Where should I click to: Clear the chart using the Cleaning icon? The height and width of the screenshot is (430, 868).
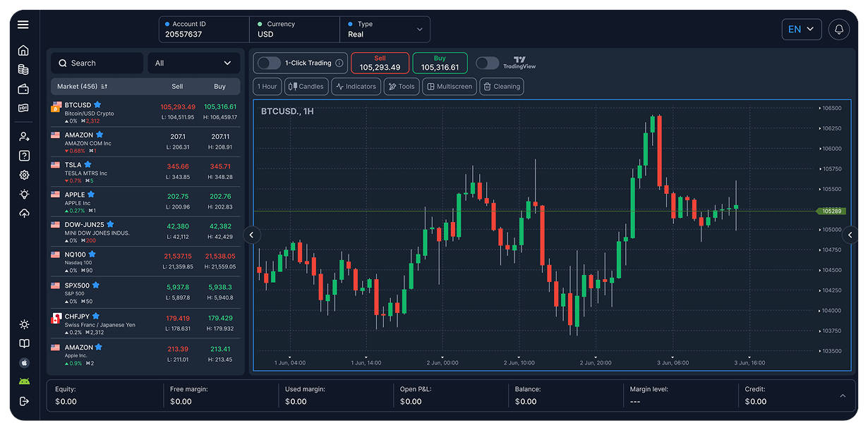(501, 86)
